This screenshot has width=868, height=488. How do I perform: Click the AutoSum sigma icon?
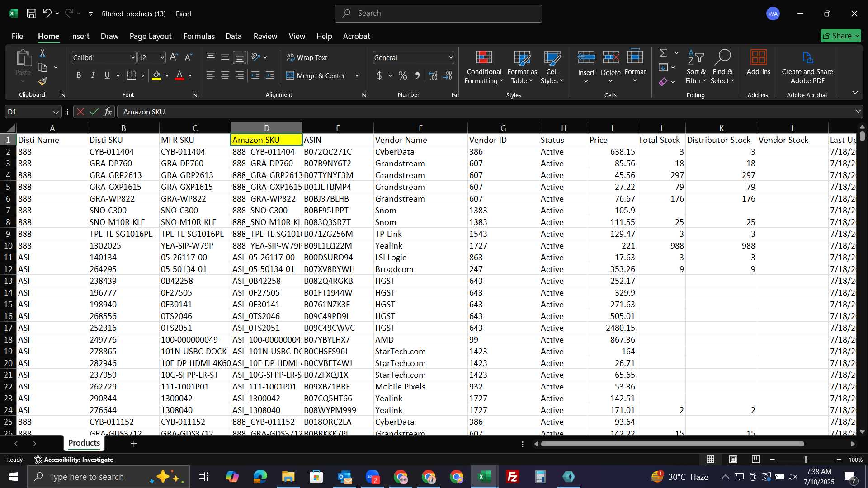(663, 53)
